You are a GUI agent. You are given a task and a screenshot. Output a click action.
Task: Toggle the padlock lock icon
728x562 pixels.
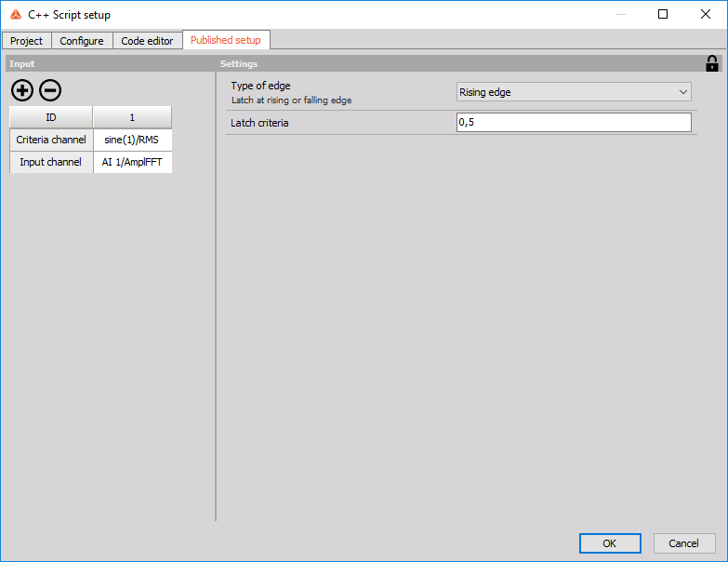coord(712,63)
